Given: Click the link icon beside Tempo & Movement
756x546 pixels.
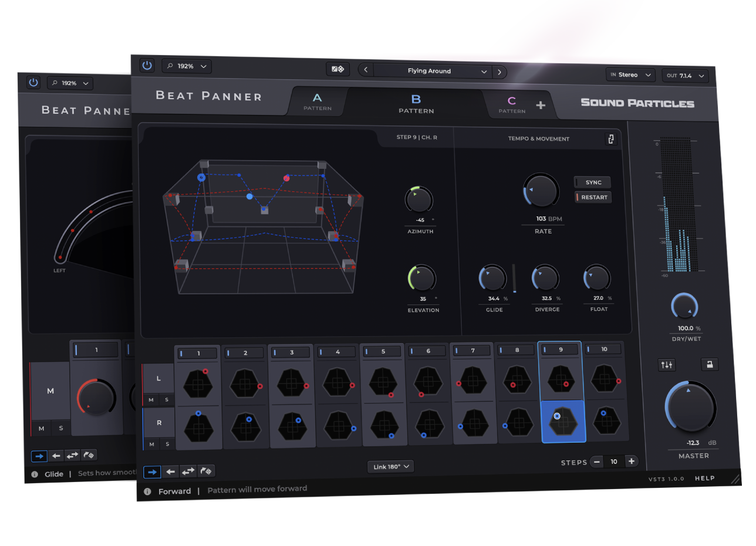Looking at the screenshot, I should click(x=611, y=139).
